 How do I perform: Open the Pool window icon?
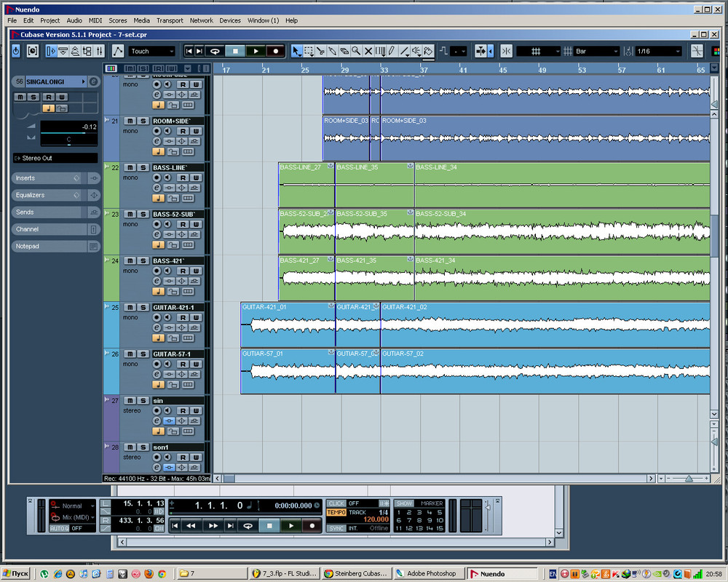pos(87,51)
